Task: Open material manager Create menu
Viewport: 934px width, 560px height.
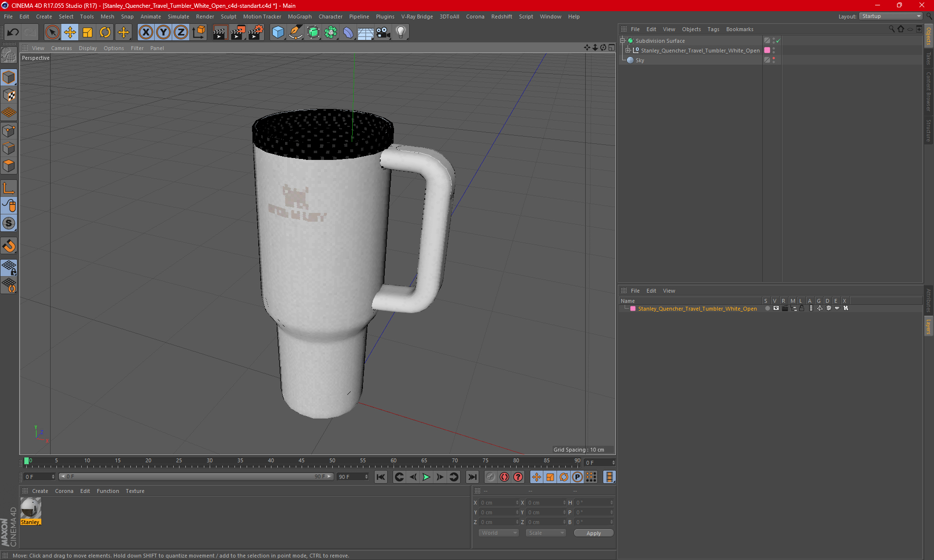Action: pyautogui.click(x=40, y=491)
